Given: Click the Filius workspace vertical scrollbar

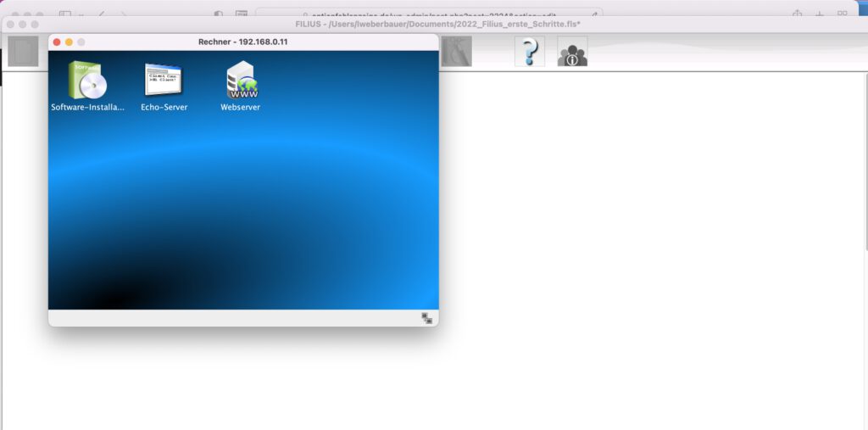Looking at the screenshot, I should [x=865, y=160].
